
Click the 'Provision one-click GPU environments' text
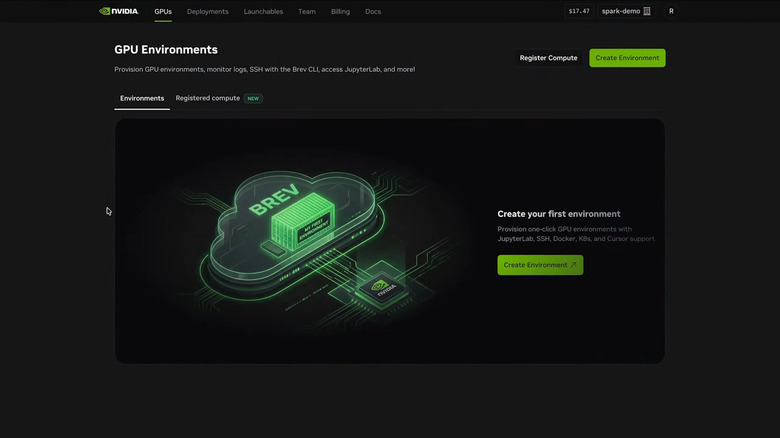[576, 234]
